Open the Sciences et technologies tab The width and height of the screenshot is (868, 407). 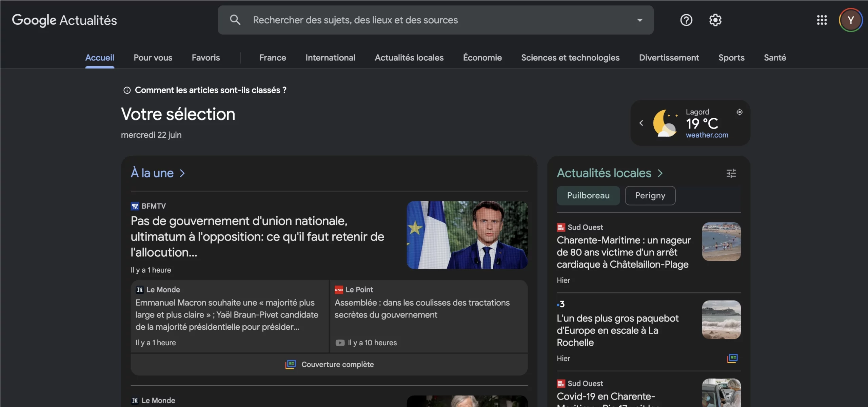570,58
